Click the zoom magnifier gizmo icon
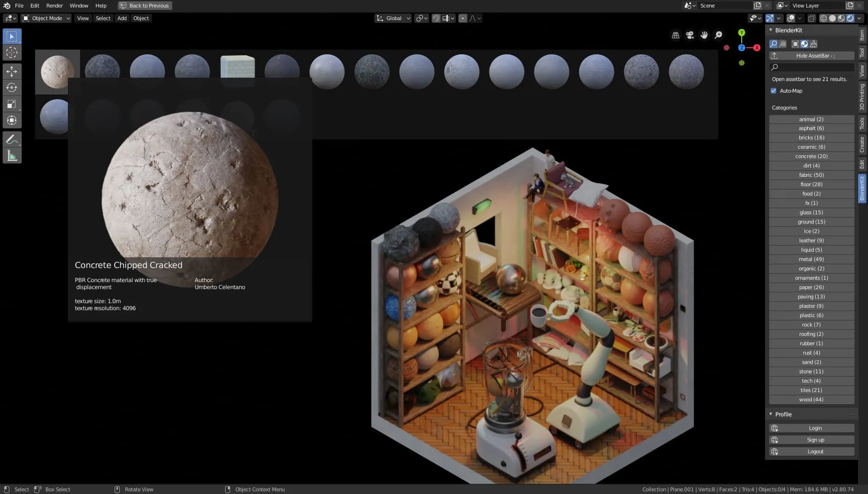 719,35
